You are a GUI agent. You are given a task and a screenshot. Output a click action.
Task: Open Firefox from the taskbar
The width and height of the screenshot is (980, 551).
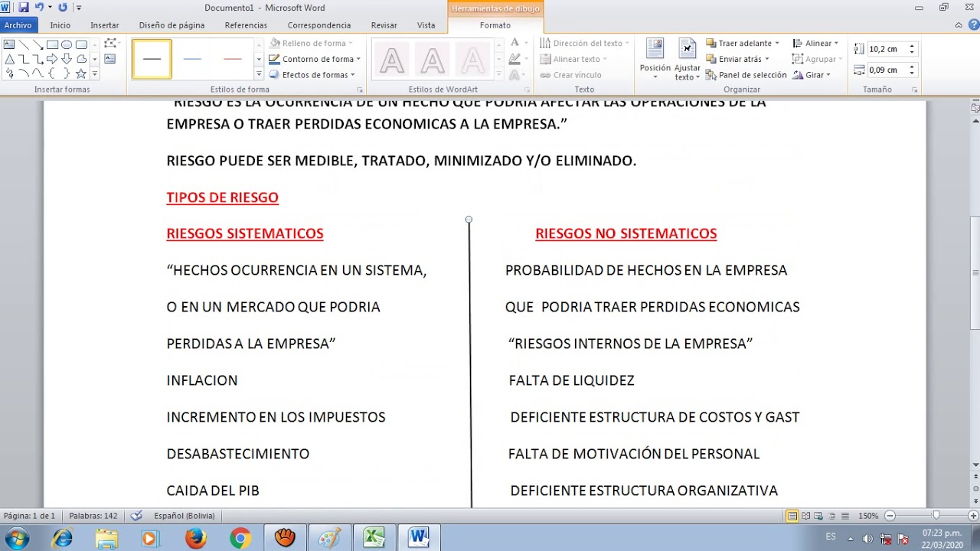[x=196, y=538]
